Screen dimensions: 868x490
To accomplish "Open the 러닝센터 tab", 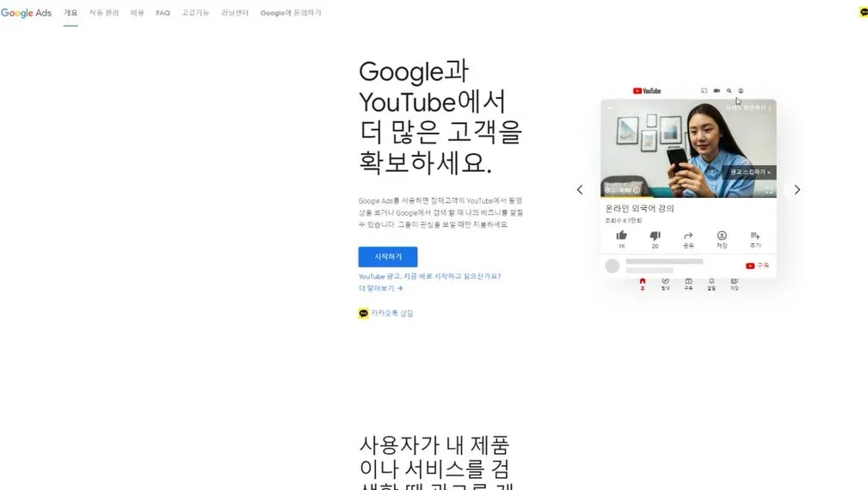I will click(x=235, y=13).
